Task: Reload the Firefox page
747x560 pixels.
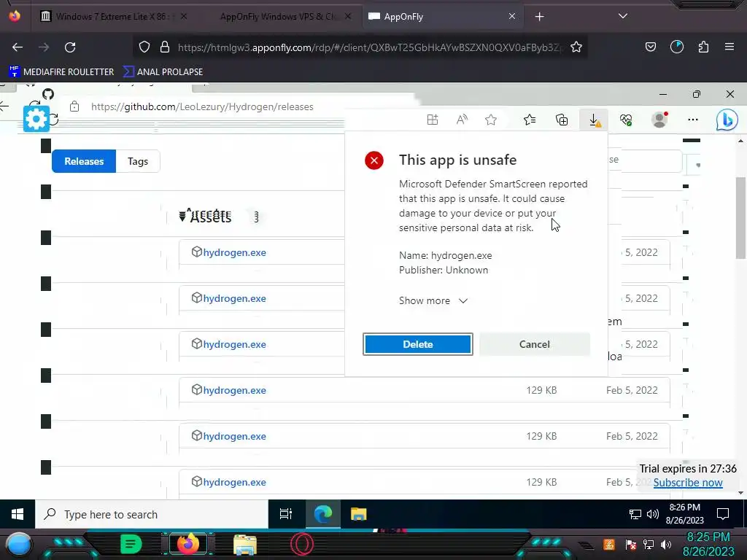Action: coord(70,47)
